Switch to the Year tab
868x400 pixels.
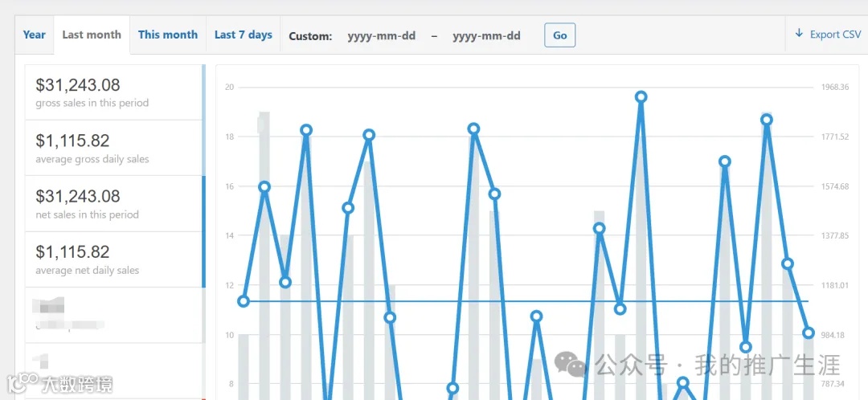click(x=35, y=35)
